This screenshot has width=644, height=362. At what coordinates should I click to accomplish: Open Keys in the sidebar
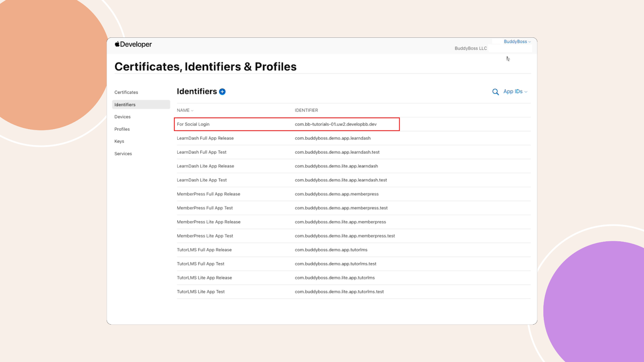pyautogui.click(x=119, y=142)
